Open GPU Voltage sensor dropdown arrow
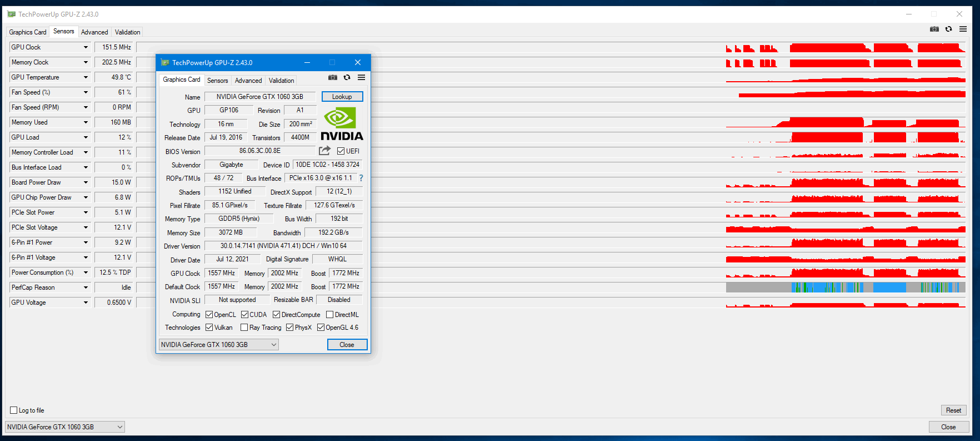 86,303
